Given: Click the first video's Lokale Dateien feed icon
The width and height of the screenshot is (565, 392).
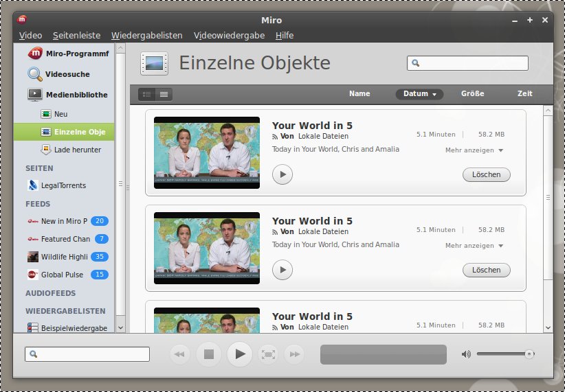Looking at the screenshot, I should [275, 137].
